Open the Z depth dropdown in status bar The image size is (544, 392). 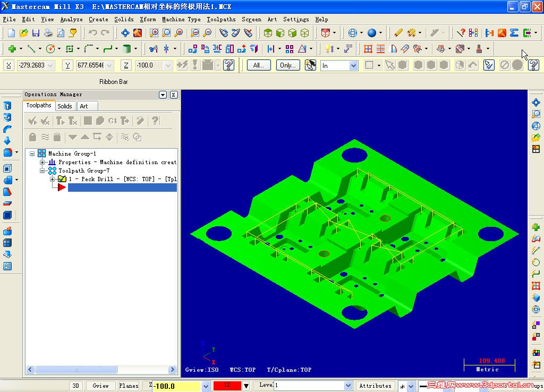[x=206, y=386]
